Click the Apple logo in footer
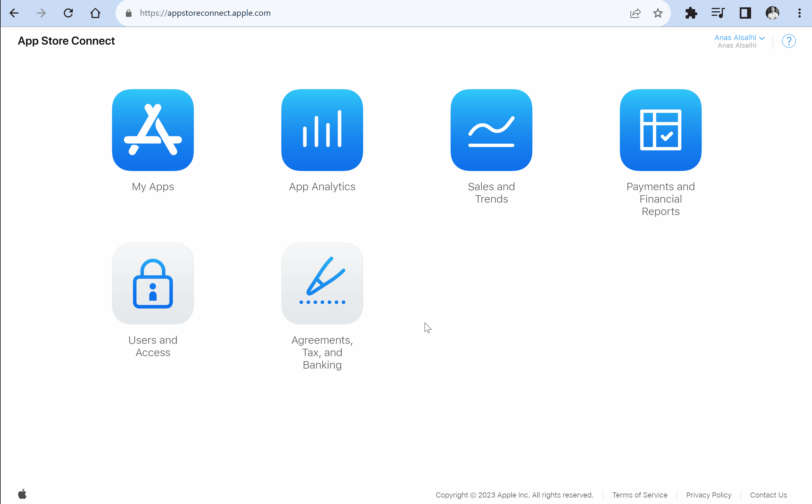Viewport: 812px width, 504px height. [x=22, y=494]
